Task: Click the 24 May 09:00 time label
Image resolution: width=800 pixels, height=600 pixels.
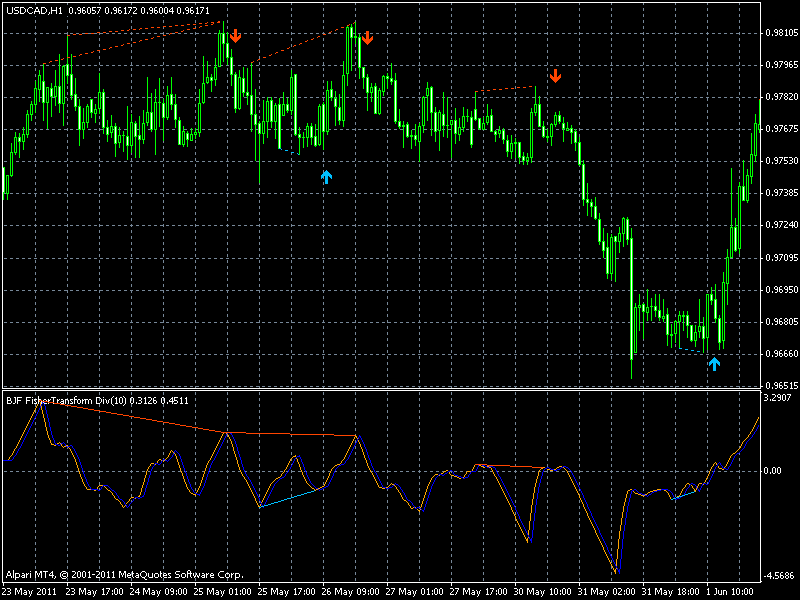Action: click(x=159, y=592)
